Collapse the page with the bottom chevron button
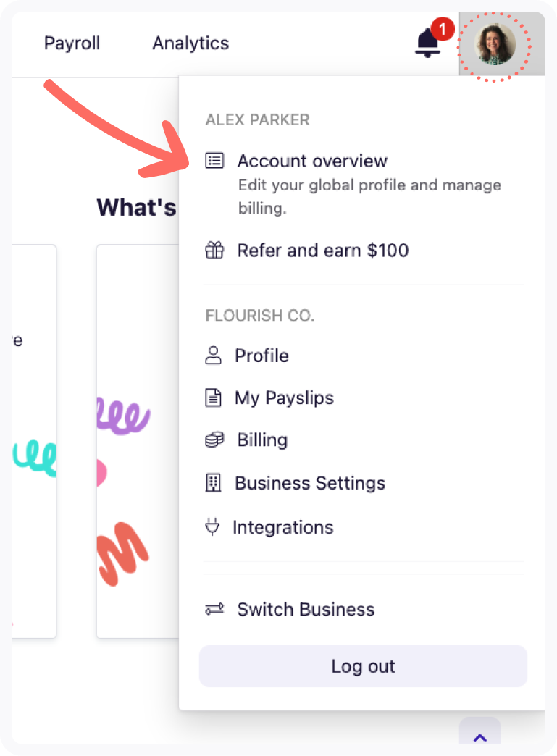Viewport: 557px width, 756px height. pos(479,736)
